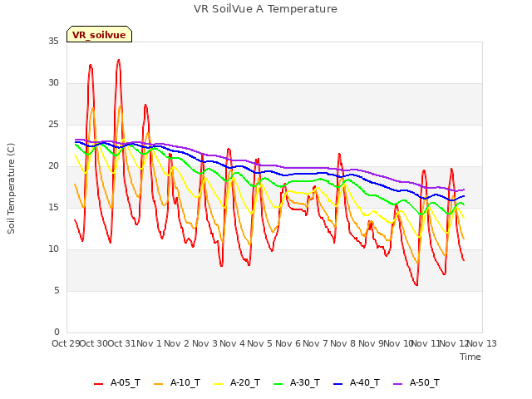Click the chart title VR SoilVue A Temperature

point(265,9)
